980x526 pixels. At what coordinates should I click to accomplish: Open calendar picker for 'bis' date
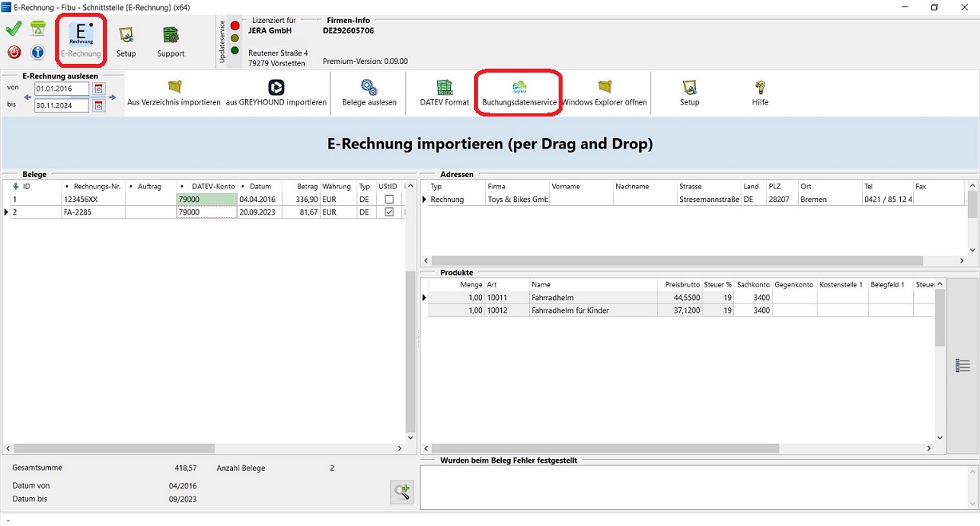pos(99,105)
